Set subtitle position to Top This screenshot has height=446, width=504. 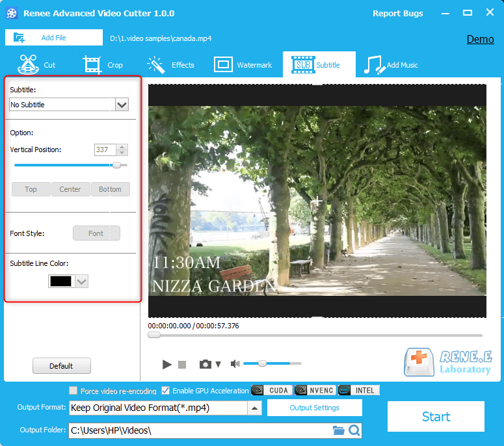click(x=31, y=189)
